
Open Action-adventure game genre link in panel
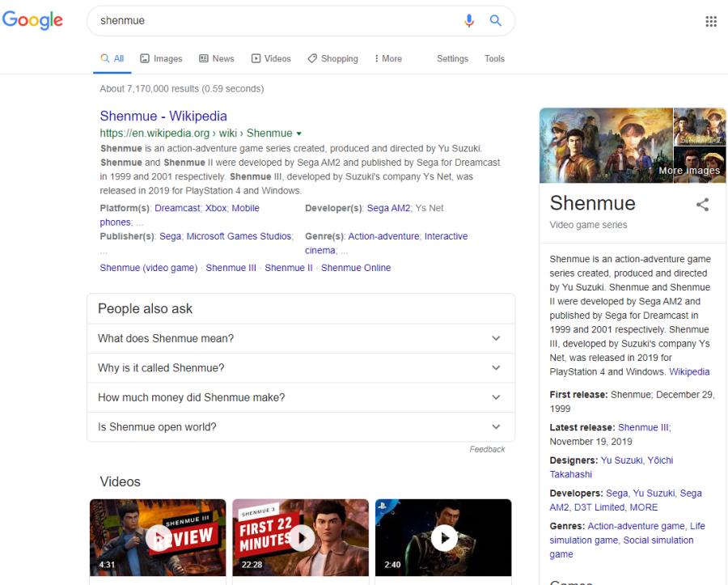pyautogui.click(x=636, y=527)
